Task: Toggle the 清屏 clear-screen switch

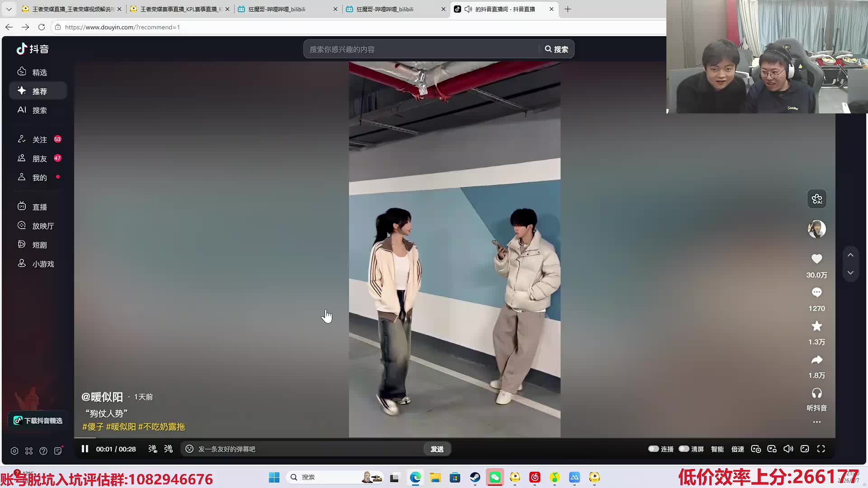Action: (x=684, y=449)
